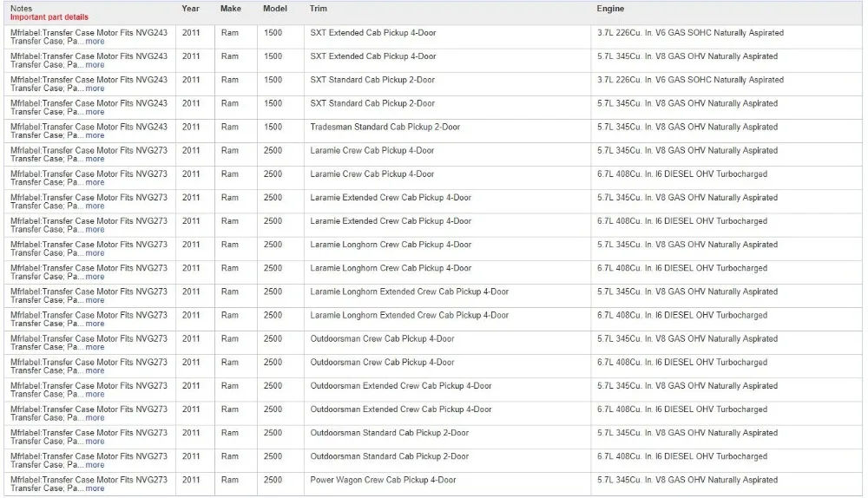Select 5.7L V8 engine cell in Tradesman row
Screen dimensions: 868x498
[687, 128]
